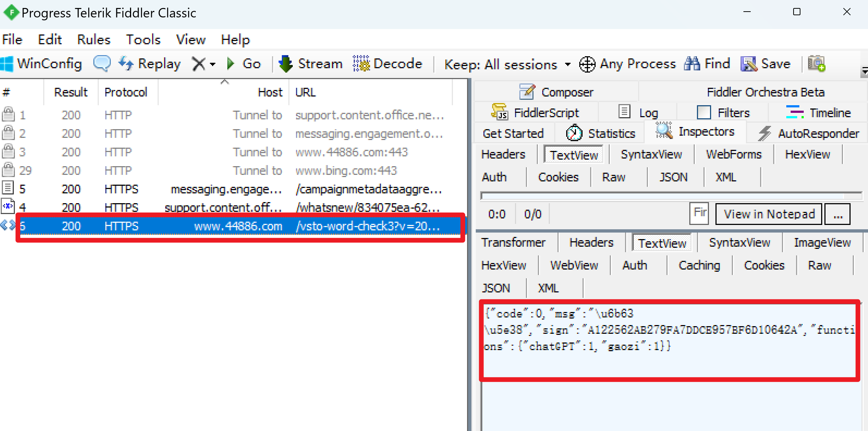
Task: Open the Rules menu
Action: (94, 40)
